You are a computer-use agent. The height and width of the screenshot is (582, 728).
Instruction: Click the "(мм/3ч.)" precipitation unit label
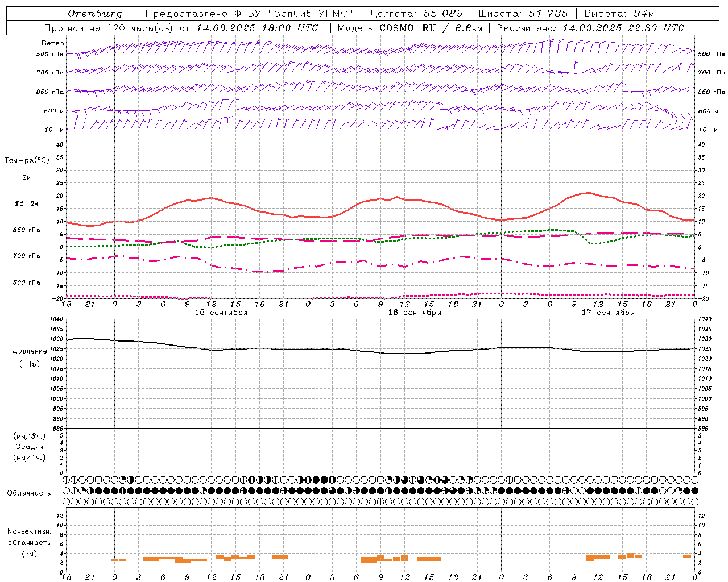30,436
